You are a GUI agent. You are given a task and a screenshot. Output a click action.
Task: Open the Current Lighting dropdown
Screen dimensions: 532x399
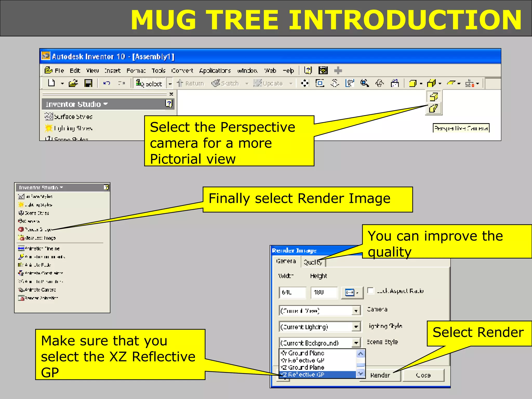[356, 327]
